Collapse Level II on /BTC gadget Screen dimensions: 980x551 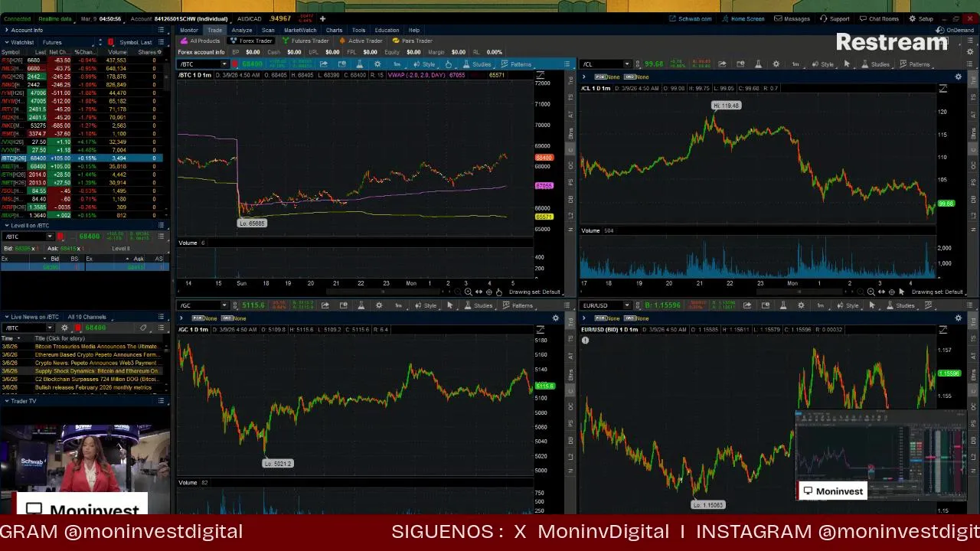click(6, 225)
